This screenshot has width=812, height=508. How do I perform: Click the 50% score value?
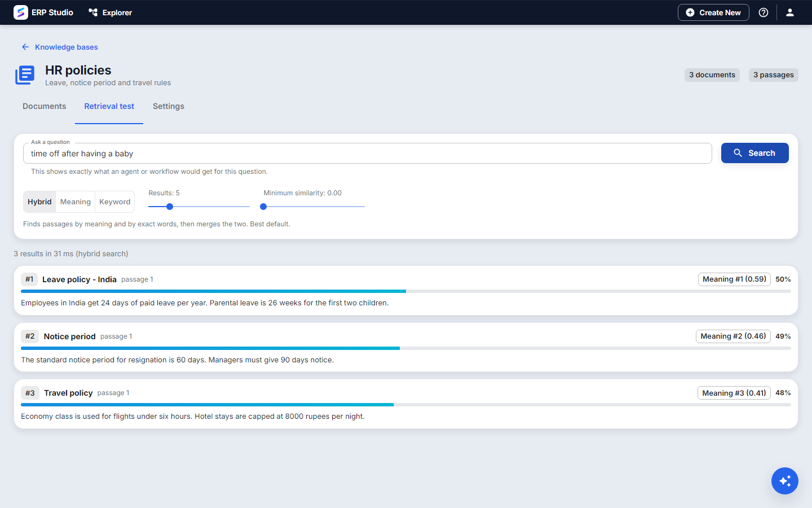click(x=783, y=279)
